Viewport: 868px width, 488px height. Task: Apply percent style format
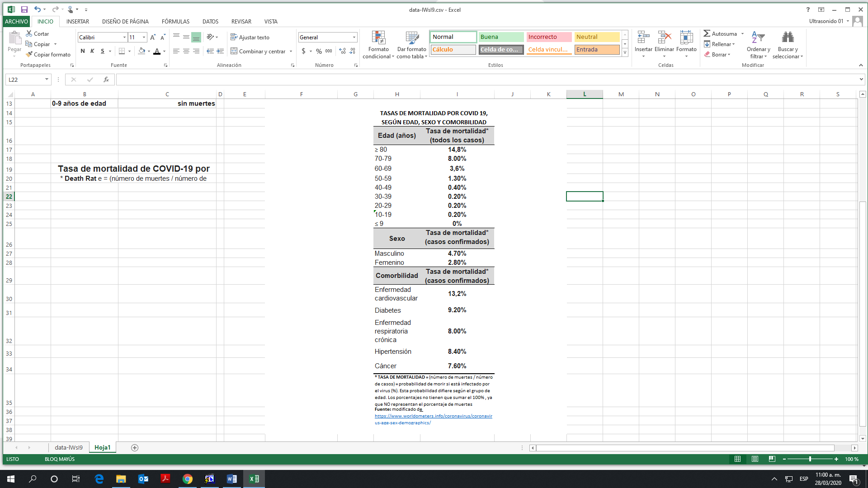(319, 51)
